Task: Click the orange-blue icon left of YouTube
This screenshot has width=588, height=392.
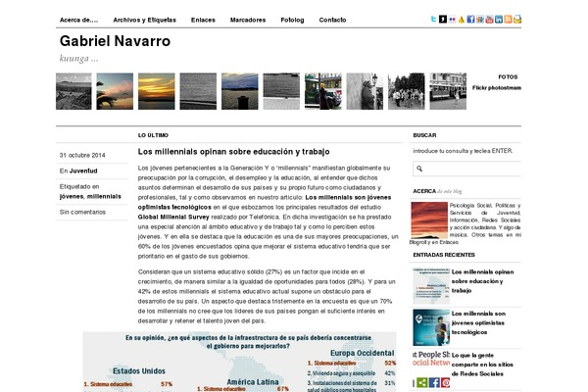Action: pyautogui.click(x=480, y=20)
